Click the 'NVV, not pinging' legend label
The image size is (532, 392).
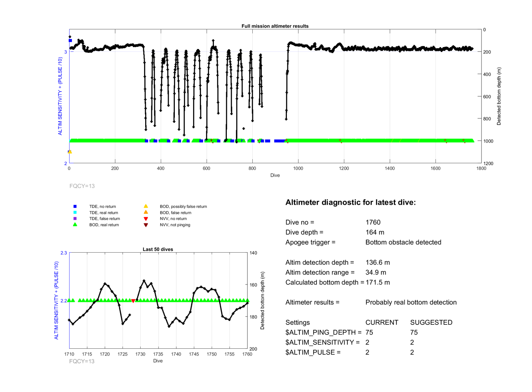pos(175,225)
